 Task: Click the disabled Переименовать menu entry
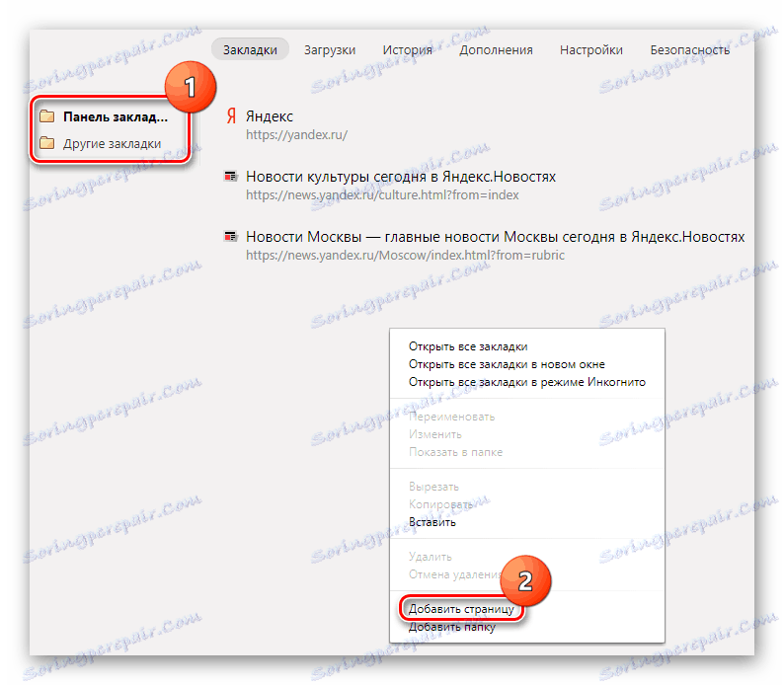[x=452, y=417]
